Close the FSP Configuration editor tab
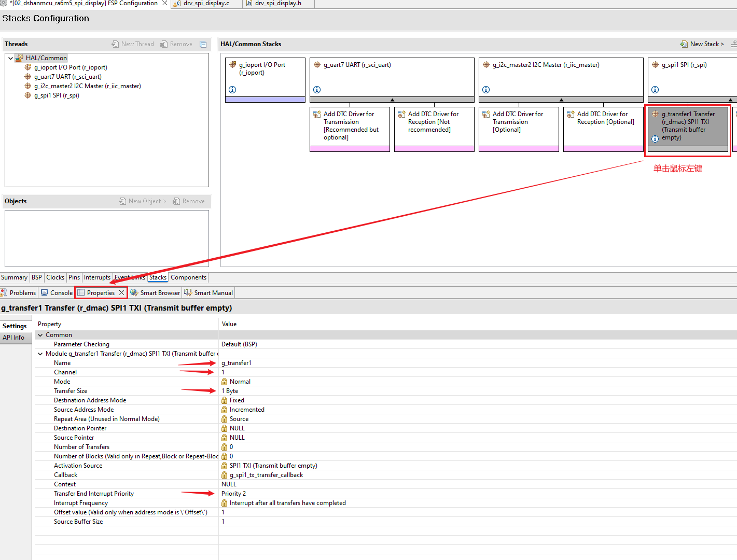The image size is (737, 560). [x=165, y=3]
